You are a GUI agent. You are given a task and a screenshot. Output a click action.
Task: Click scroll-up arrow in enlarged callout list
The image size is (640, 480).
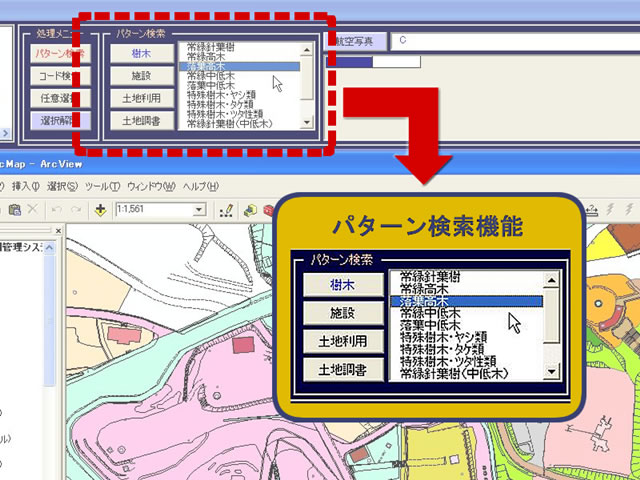point(551,280)
